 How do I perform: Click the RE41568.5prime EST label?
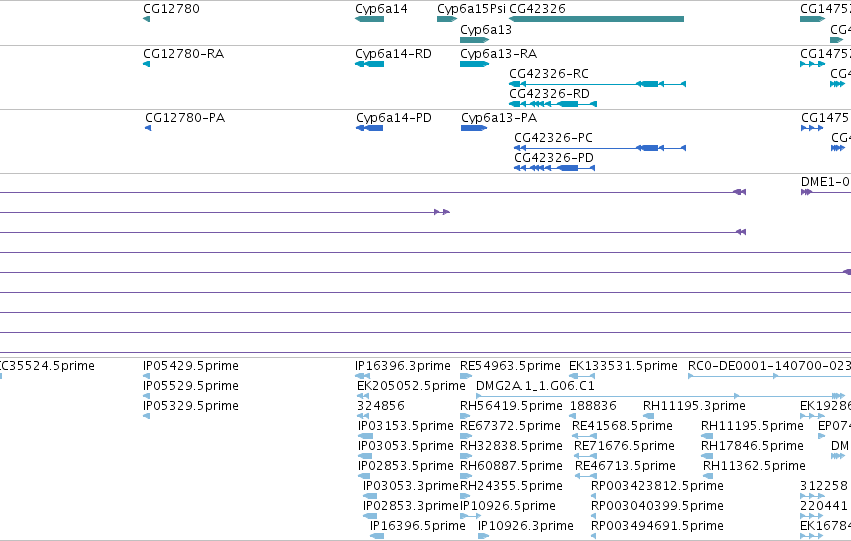point(623,427)
